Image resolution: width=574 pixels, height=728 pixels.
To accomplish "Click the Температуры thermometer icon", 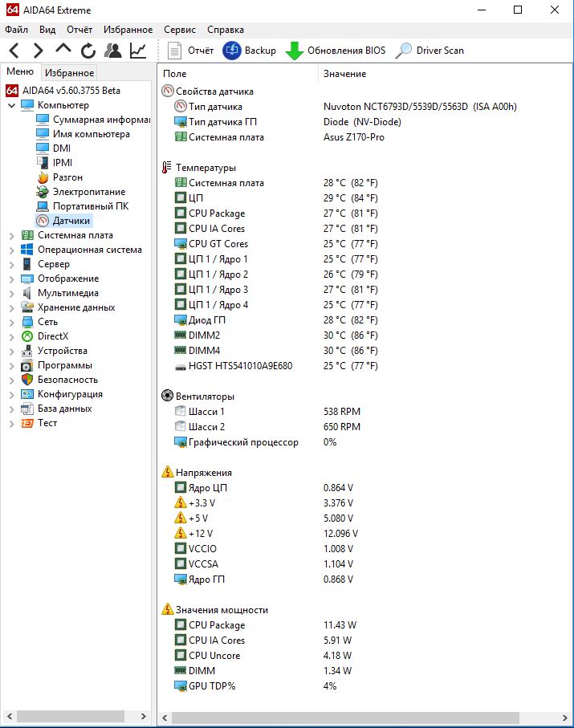I will pos(167,168).
